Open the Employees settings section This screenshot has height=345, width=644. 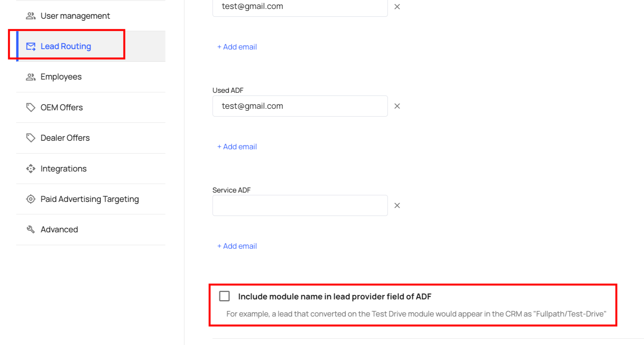click(61, 77)
